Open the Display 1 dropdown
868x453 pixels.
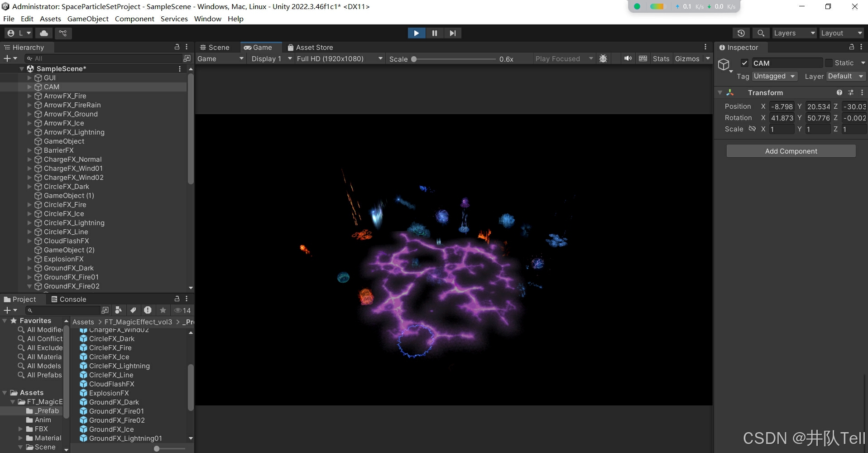click(x=272, y=59)
